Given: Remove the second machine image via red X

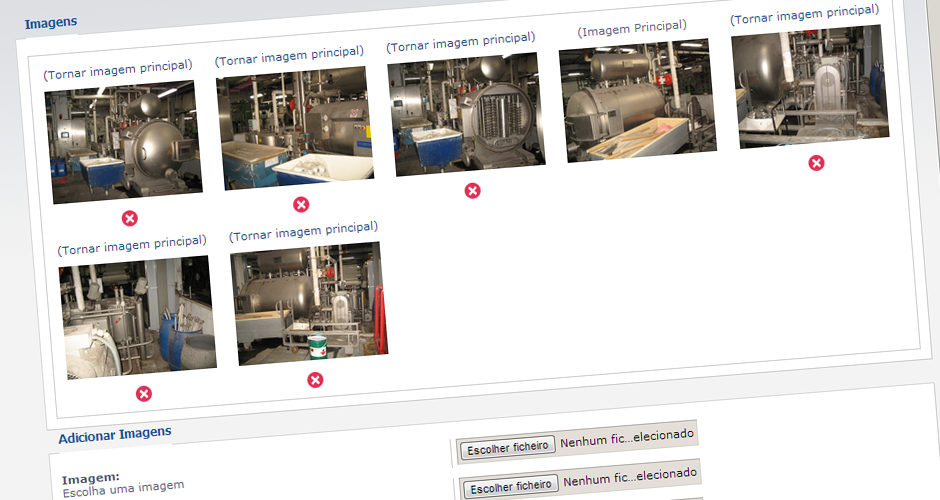Looking at the screenshot, I should (301, 204).
